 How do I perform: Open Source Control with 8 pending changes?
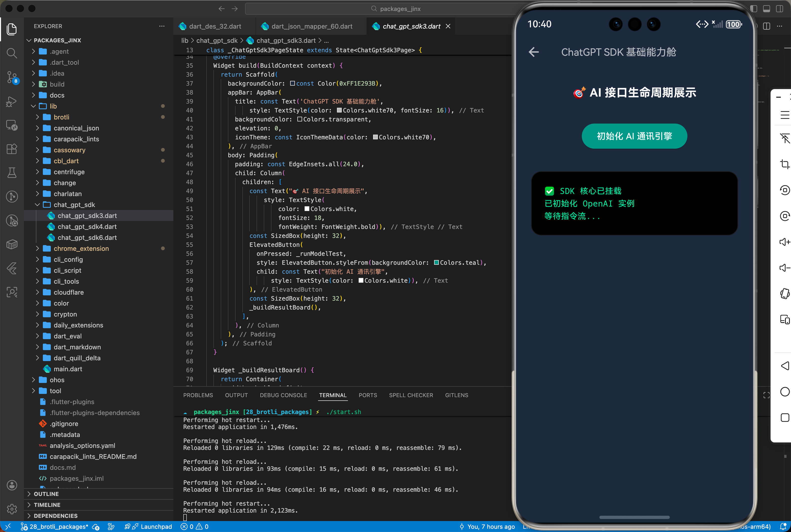pyautogui.click(x=12, y=77)
